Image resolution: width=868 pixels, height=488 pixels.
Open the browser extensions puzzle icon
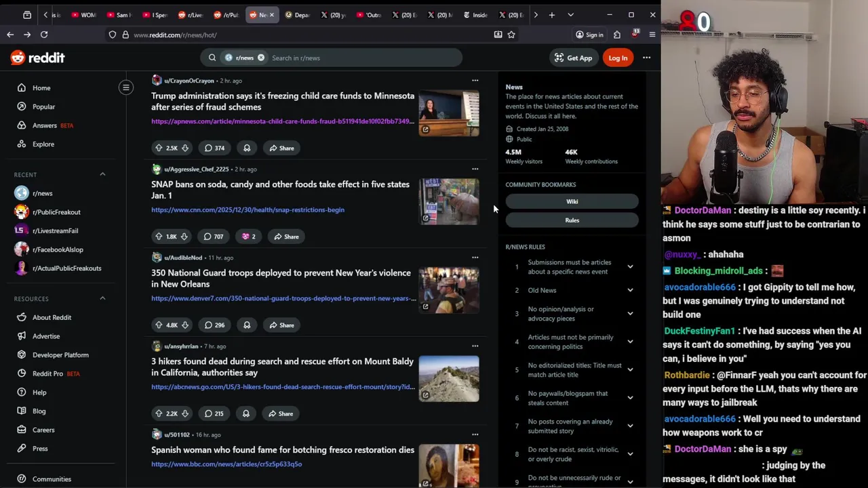click(x=617, y=35)
